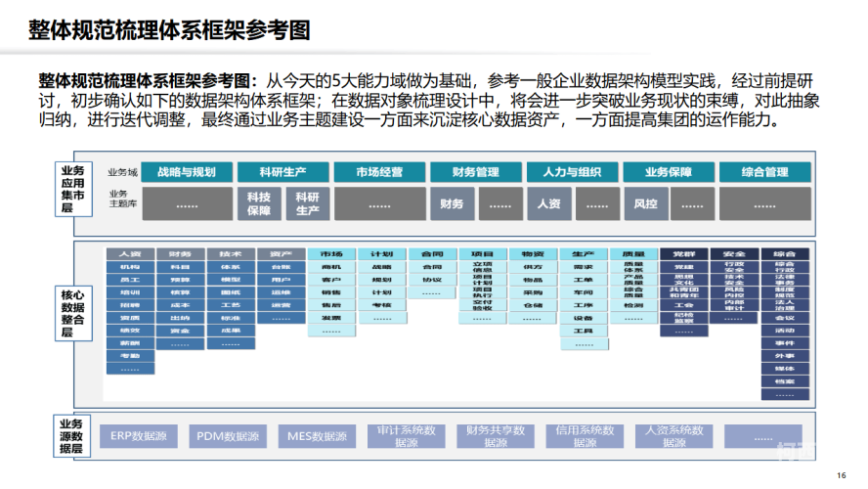Click the ERP数据源 box
This screenshot has width=868, height=489.
pyautogui.click(x=139, y=436)
